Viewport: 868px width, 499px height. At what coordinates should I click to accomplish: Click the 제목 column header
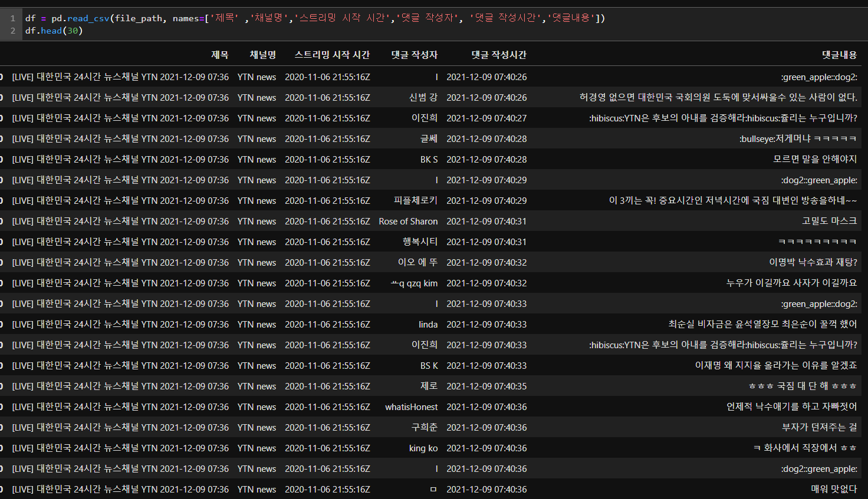point(219,55)
